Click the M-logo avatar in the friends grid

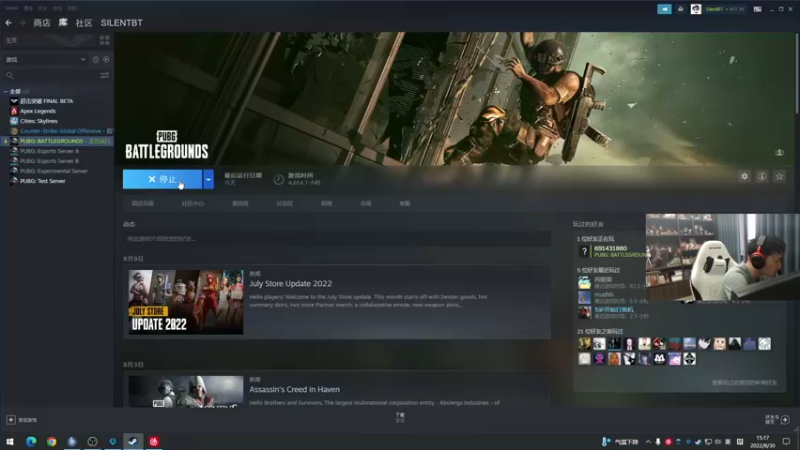[x=659, y=359]
